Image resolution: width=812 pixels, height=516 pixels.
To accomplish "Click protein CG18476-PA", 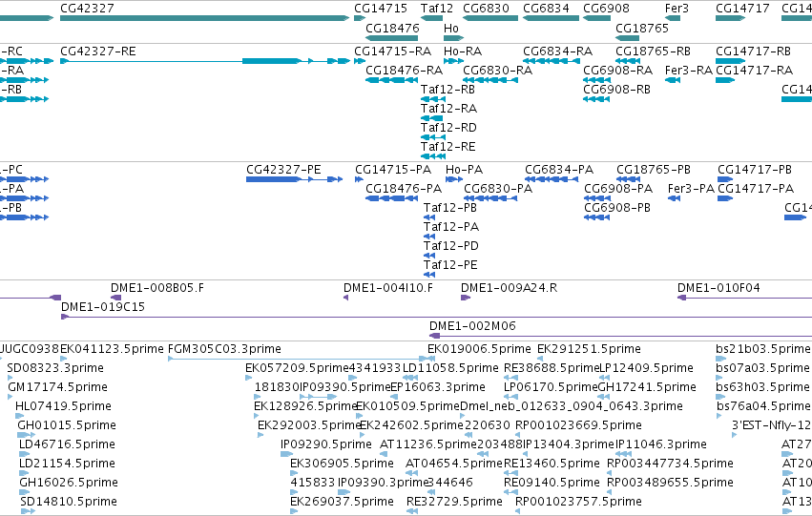I will pos(404,189).
